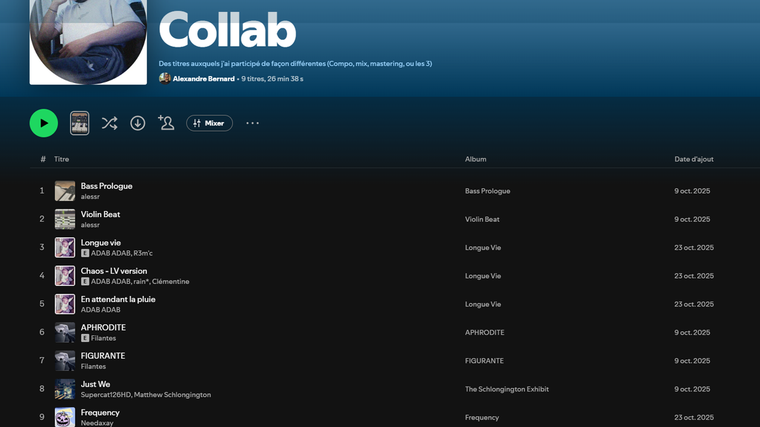Open the Bass Prologue cover thumbnail

coord(65,191)
